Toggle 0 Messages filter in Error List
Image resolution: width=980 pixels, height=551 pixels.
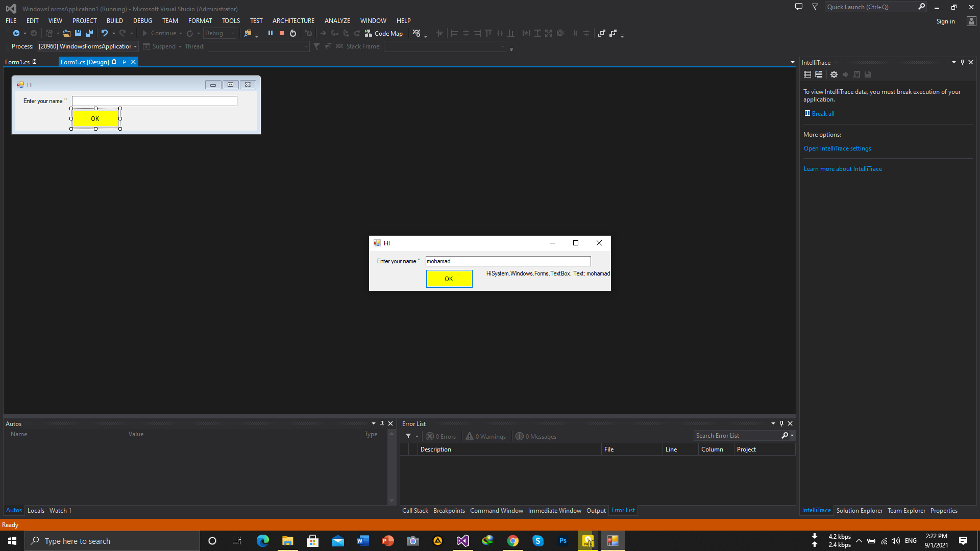536,436
